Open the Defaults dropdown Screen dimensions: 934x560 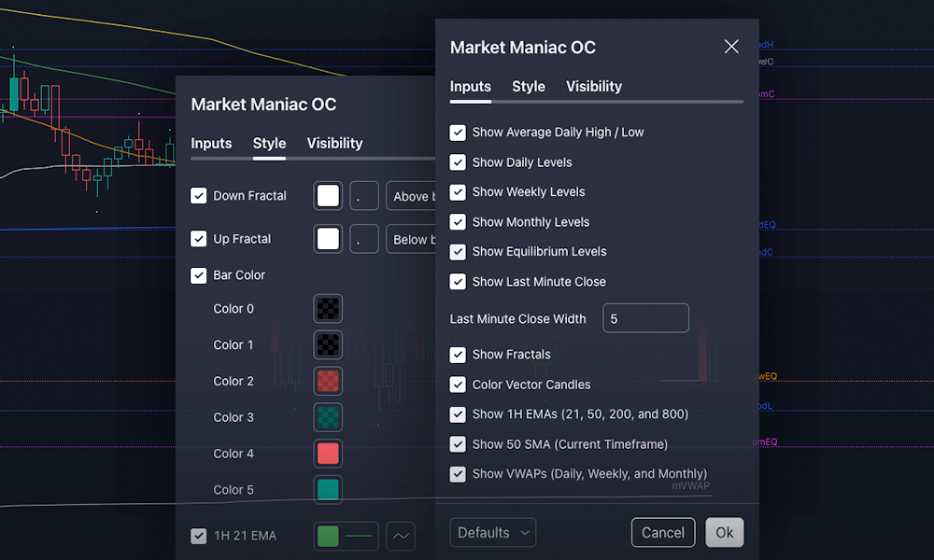coord(492,532)
